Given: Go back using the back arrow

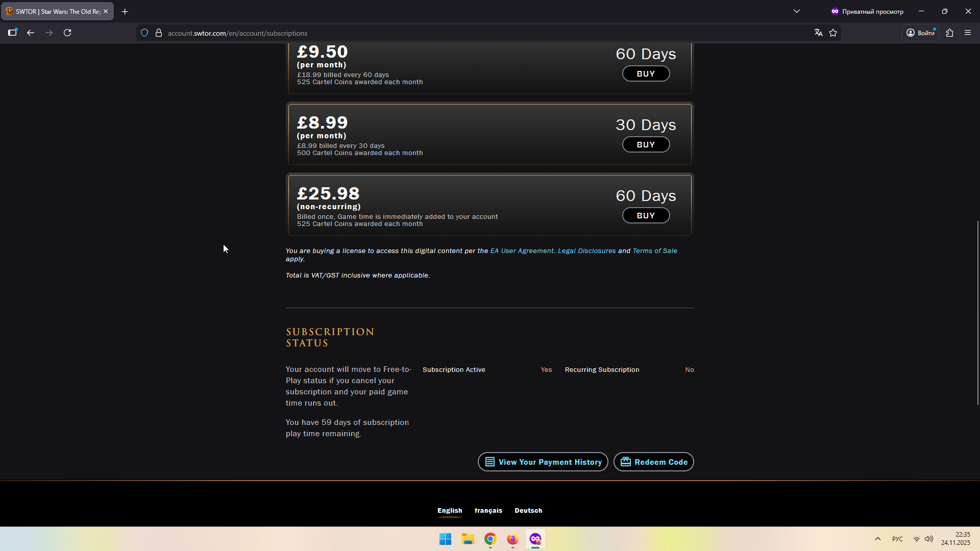Looking at the screenshot, I should 31,33.
